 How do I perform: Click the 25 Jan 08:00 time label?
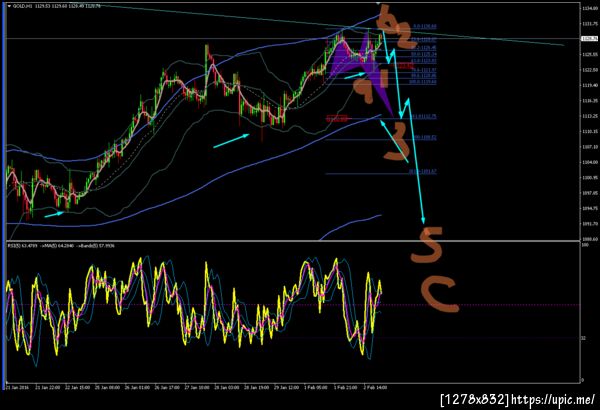point(107,387)
